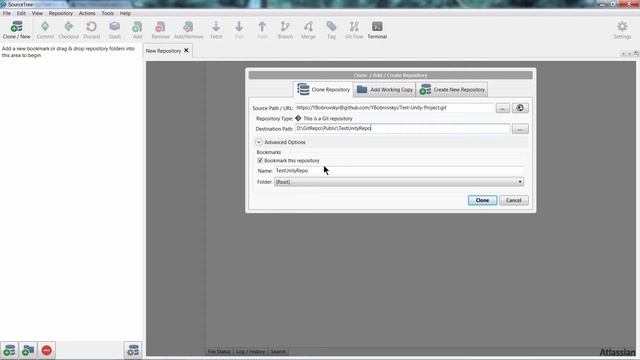Viewport: 640px width, 360px height.
Task: Collapse the Advanced Options section
Action: pyautogui.click(x=259, y=142)
